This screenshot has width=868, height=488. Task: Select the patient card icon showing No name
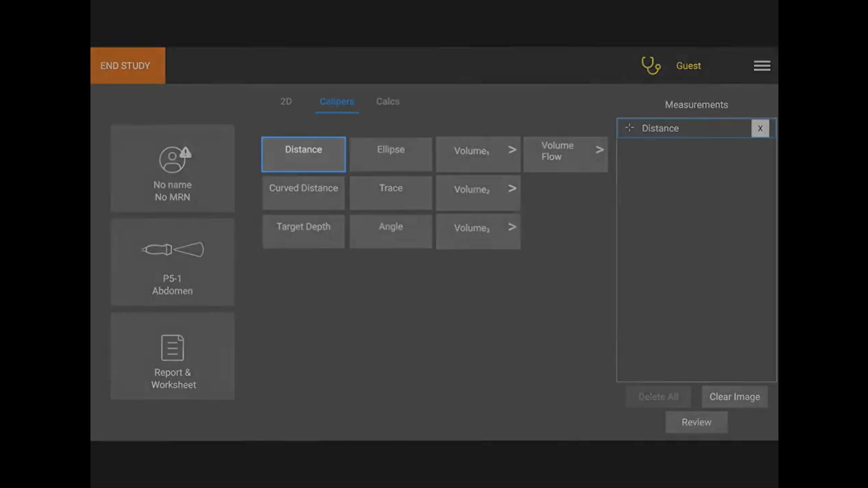[x=172, y=159]
